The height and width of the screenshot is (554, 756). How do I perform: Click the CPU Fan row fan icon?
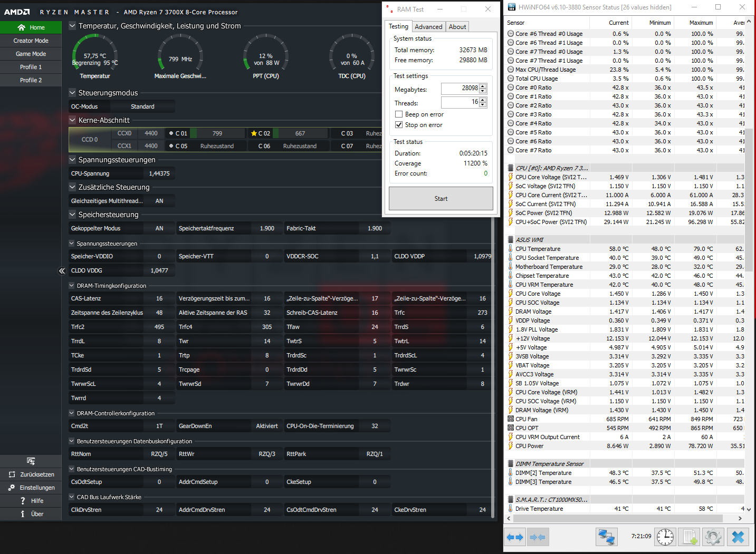point(511,419)
